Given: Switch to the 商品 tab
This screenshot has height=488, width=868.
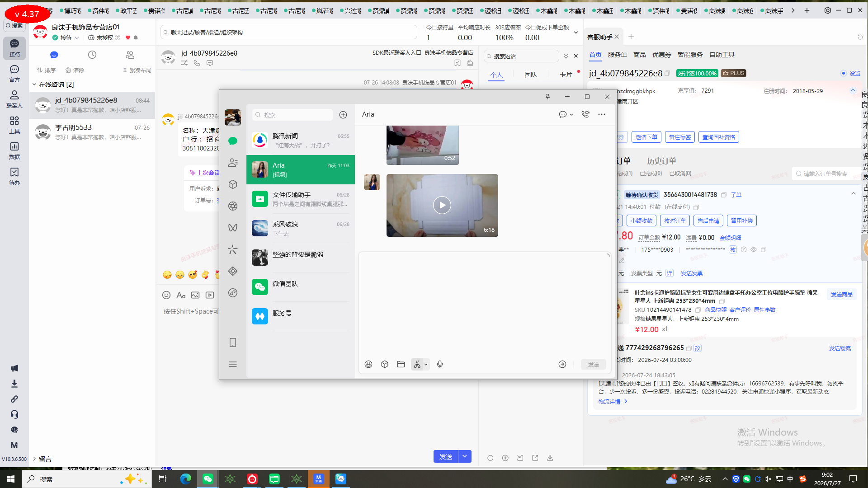Looking at the screenshot, I should point(640,55).
